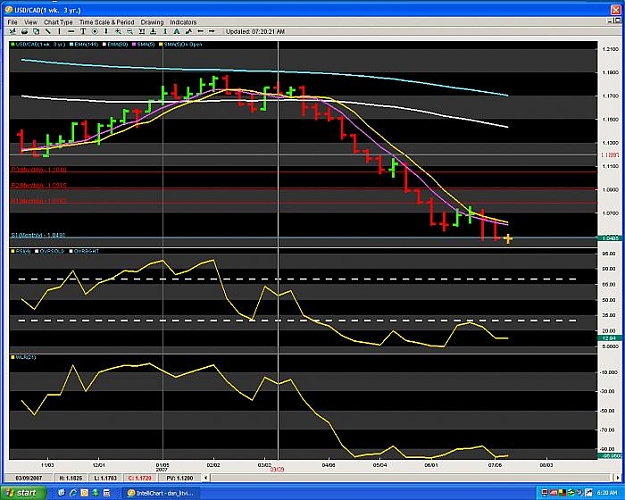625x500 pixels.
Task: Click the OVRSOLD legend label
Action: 52,251
